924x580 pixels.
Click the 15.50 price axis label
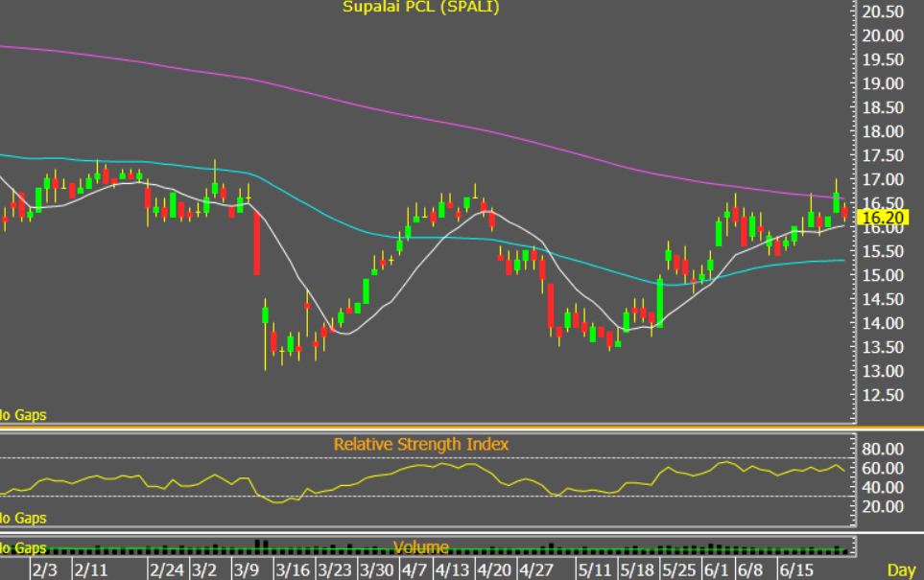(x=883, y=251)
